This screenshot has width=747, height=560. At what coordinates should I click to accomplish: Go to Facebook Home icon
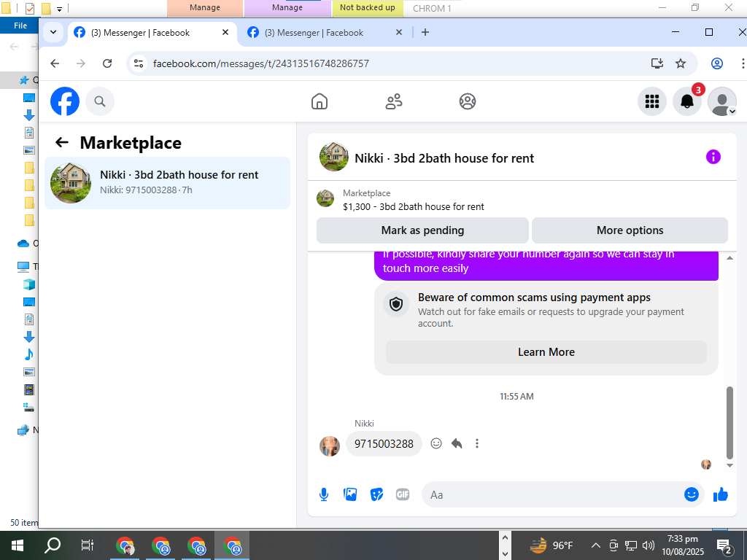[320, 101]
